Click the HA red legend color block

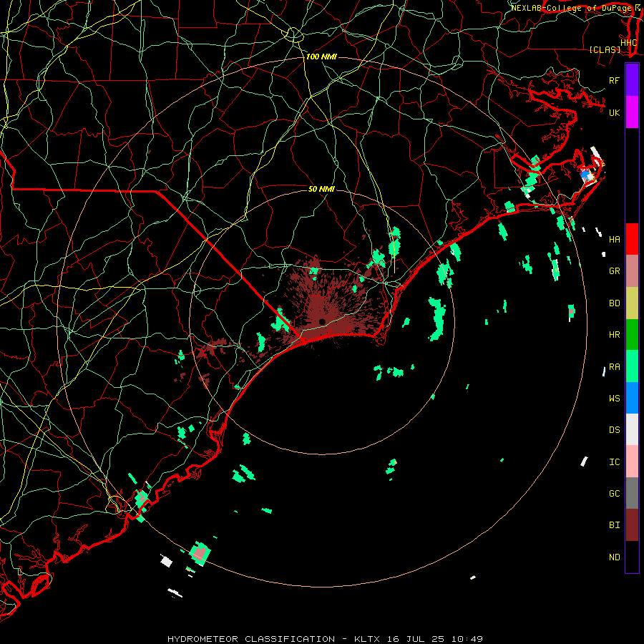tap(632, 239)
